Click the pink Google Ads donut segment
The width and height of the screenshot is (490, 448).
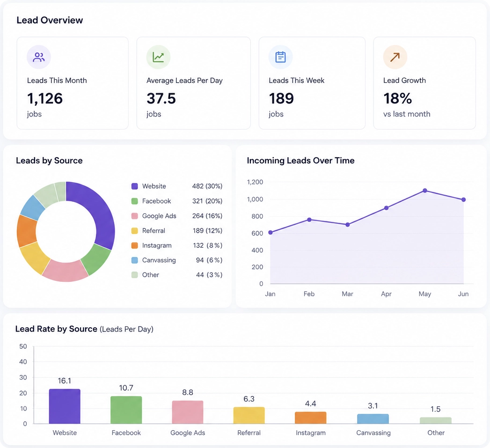[x=65, y=271]
